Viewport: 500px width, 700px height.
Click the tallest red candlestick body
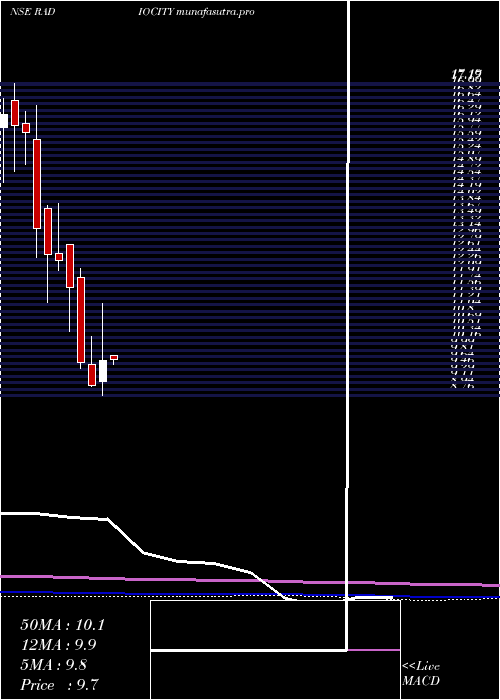click(37, 184)
